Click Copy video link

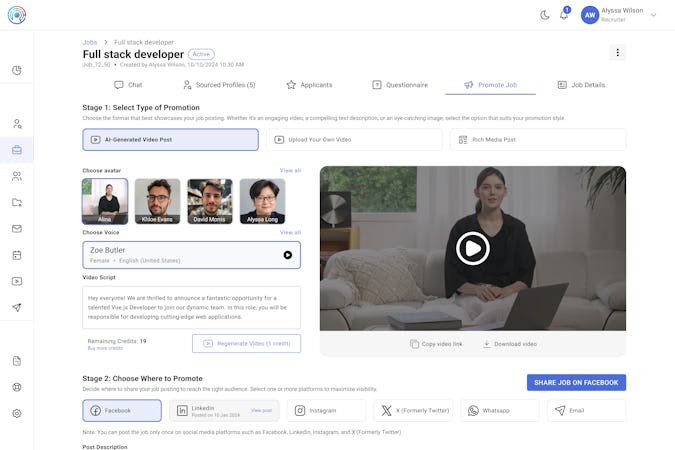coord(436,344)
